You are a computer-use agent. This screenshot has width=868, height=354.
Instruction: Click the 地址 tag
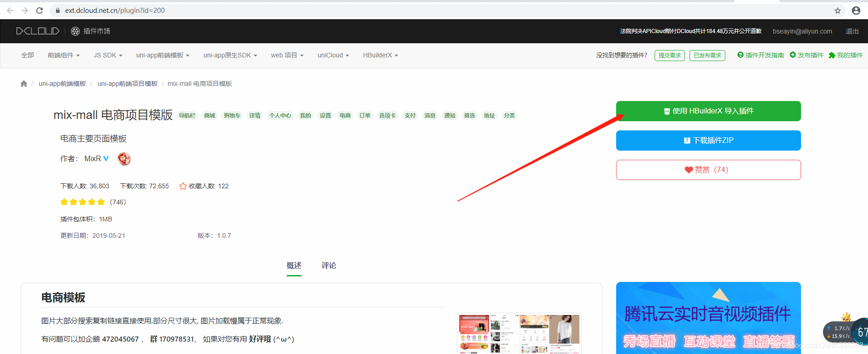point(490,116)
